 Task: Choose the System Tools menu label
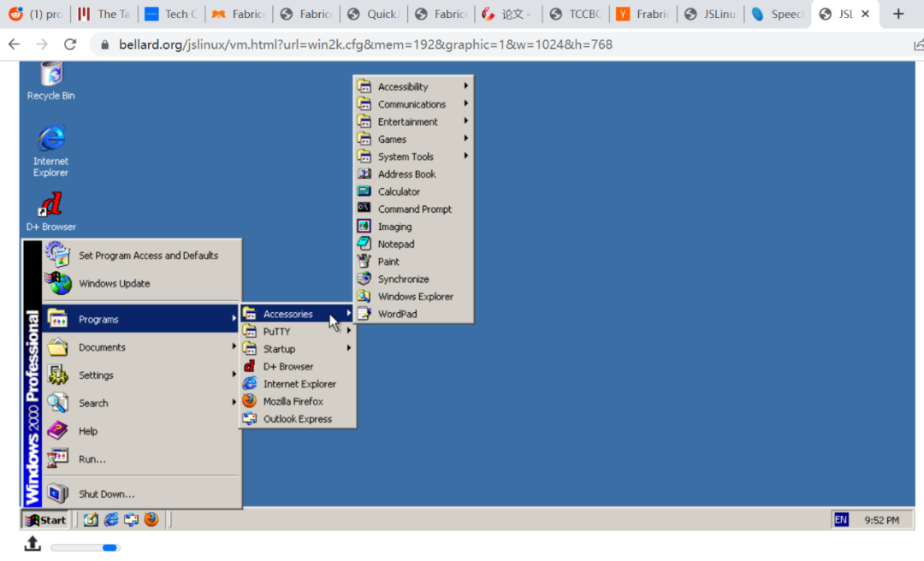coord(406,156)
